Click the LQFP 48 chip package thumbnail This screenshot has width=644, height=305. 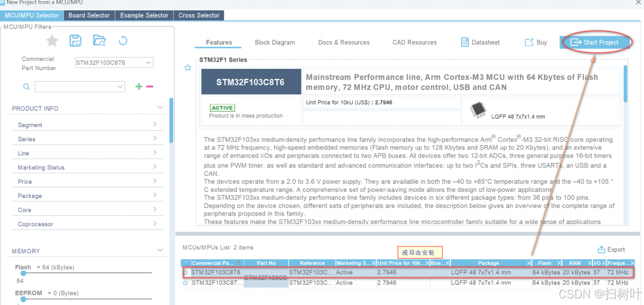477,109
